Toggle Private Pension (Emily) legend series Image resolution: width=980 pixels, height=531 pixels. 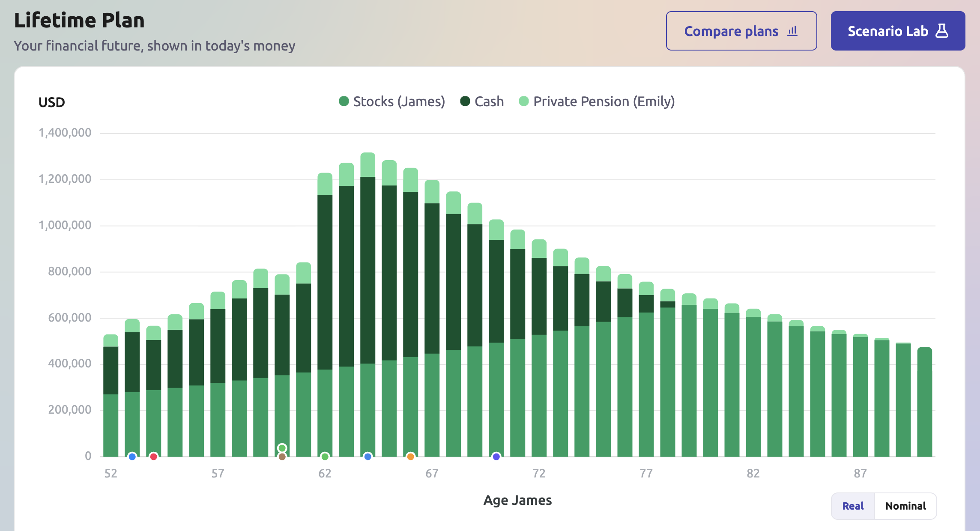(597, 101)
